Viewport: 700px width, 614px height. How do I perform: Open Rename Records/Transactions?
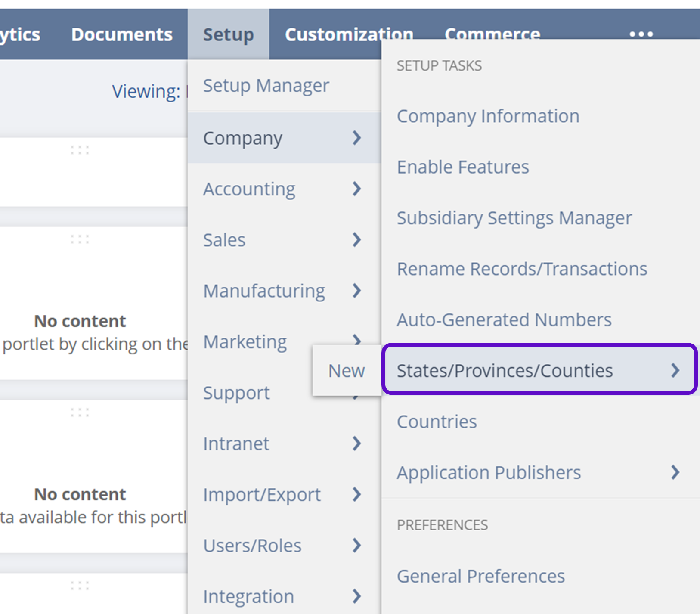[522, 269]
